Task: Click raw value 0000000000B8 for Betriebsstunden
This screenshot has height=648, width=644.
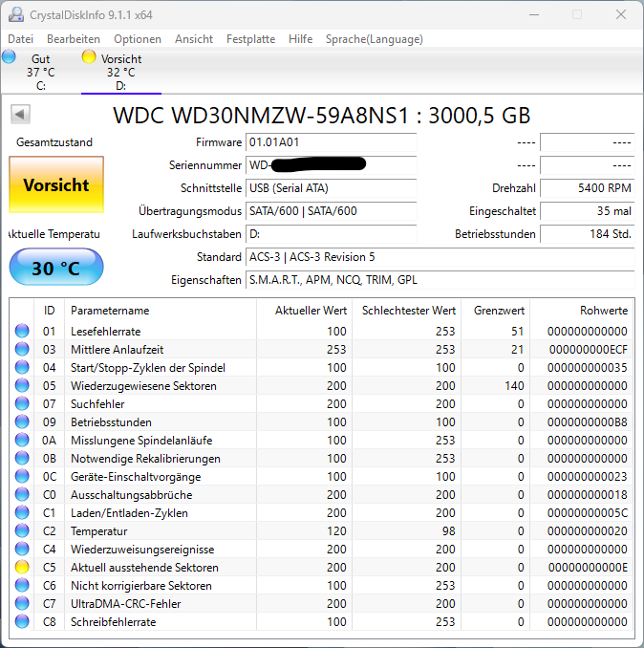Action: coord(588,422)
